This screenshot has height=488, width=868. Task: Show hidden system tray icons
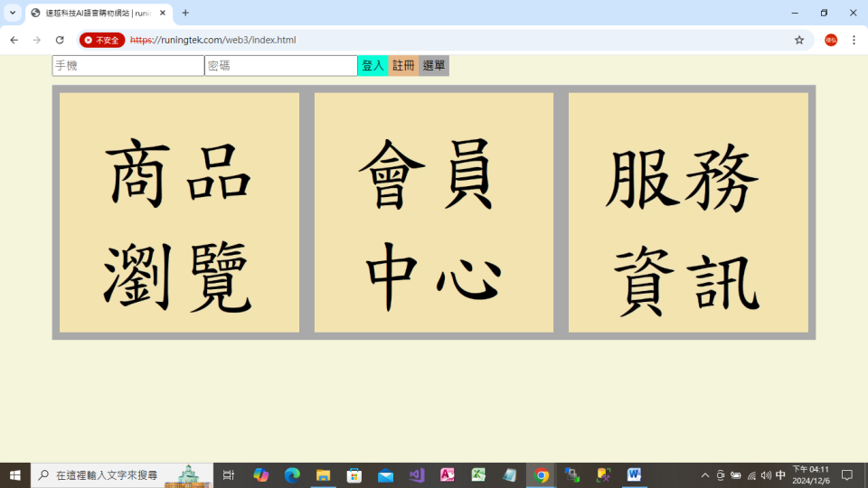point(705,475)
